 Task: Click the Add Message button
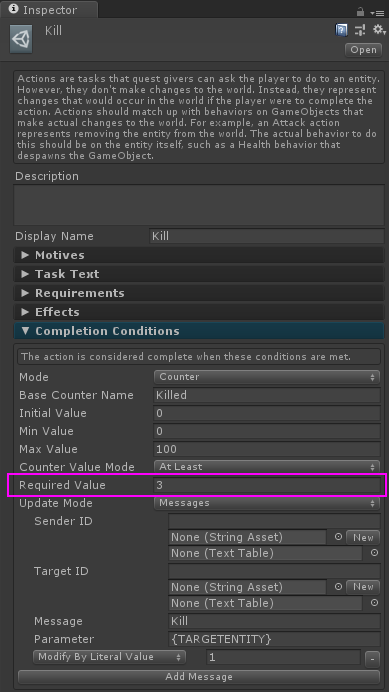click(199, 677)
